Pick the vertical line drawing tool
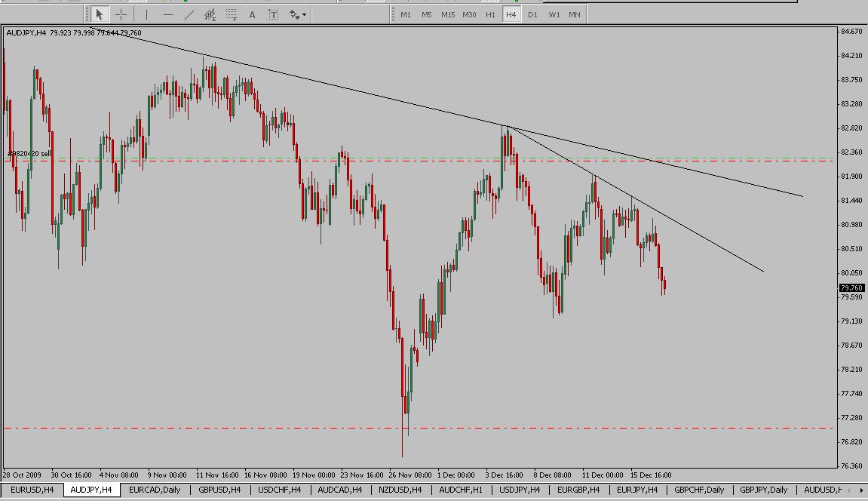 [146, 14]
